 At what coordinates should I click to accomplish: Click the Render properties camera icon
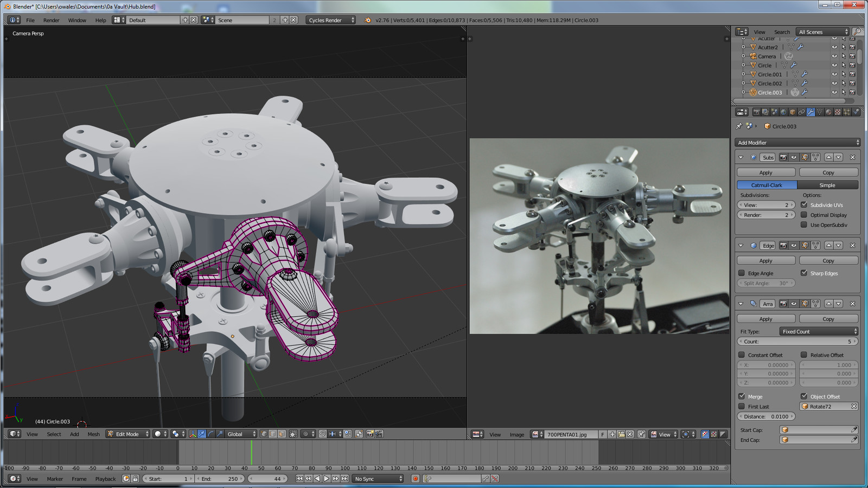(x=756, y=112)
